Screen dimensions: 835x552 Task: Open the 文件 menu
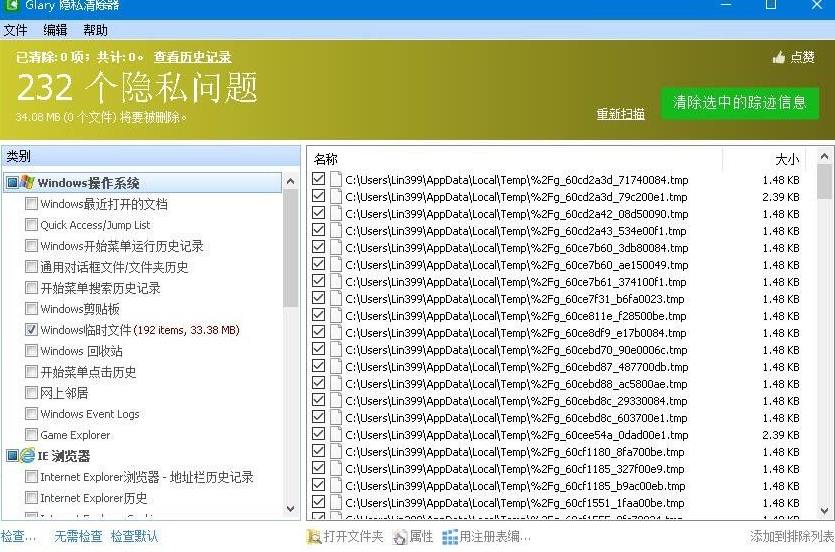click(x=15, y=30)
